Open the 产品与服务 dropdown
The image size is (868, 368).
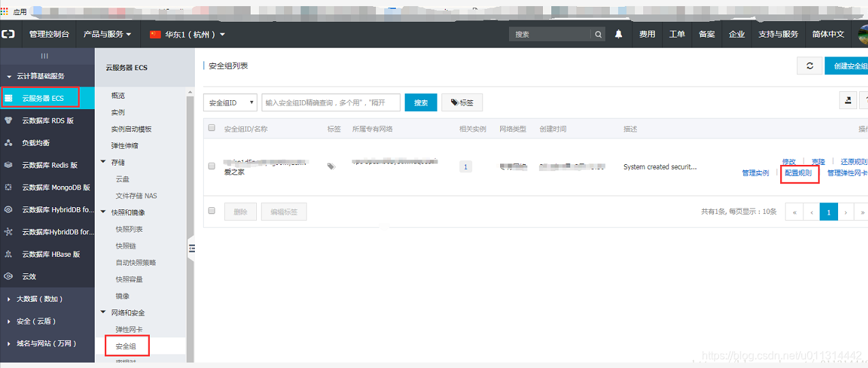(107, 34)
